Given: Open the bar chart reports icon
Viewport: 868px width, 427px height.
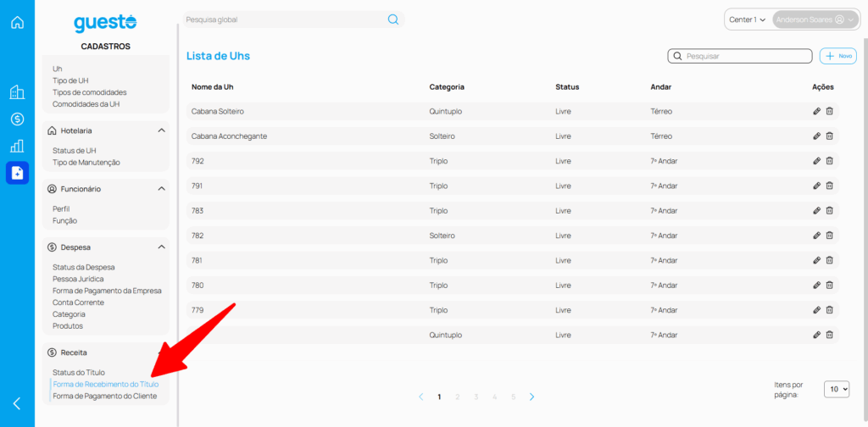Looking at the screenshot, I should point(17,146).
